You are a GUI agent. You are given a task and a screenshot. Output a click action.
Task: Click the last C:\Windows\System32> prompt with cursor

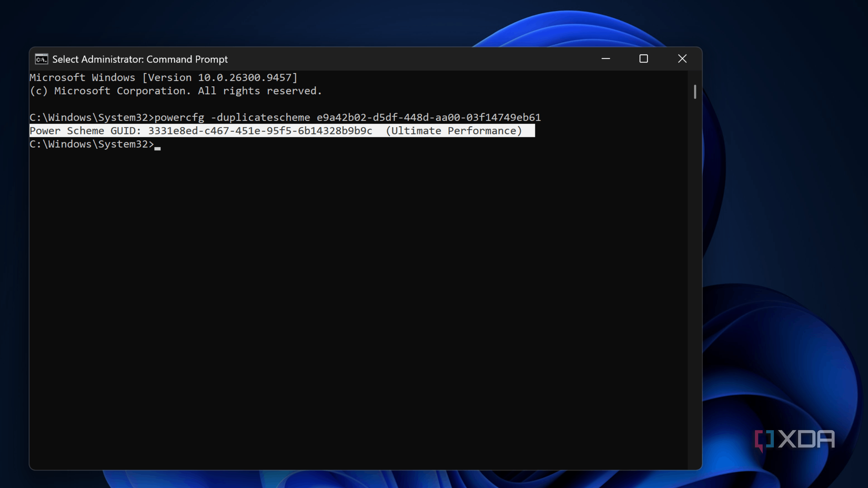pos(95,144)
